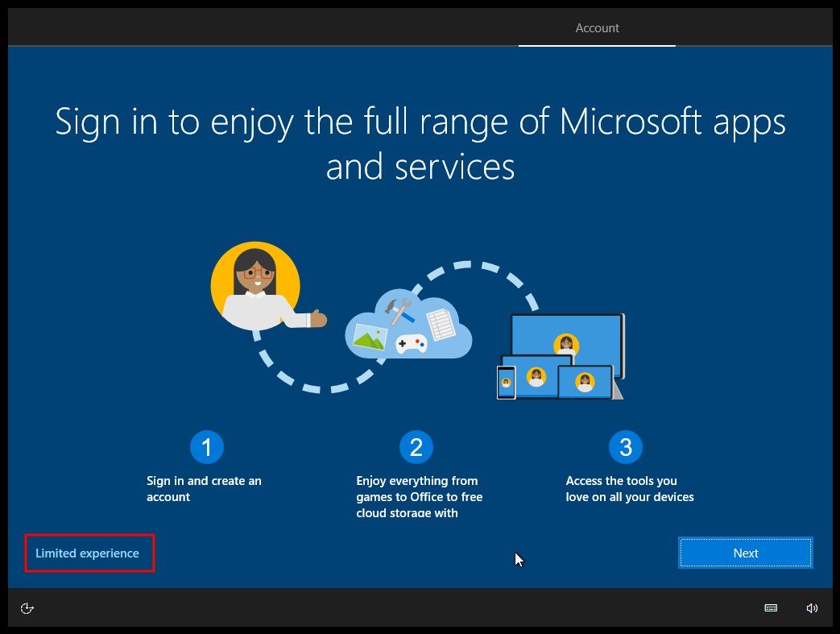Click the volume speaker icon
This screenshot has width=840, height=634.
point(812,607)
